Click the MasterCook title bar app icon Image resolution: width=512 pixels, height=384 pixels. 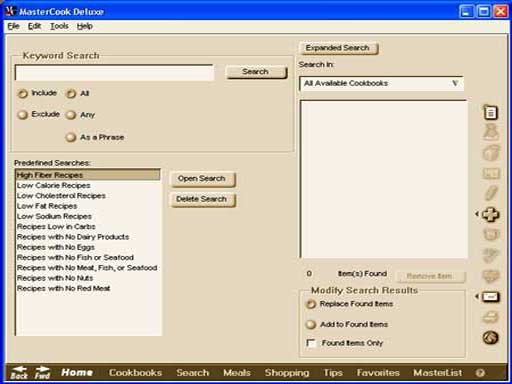[11, 11]
